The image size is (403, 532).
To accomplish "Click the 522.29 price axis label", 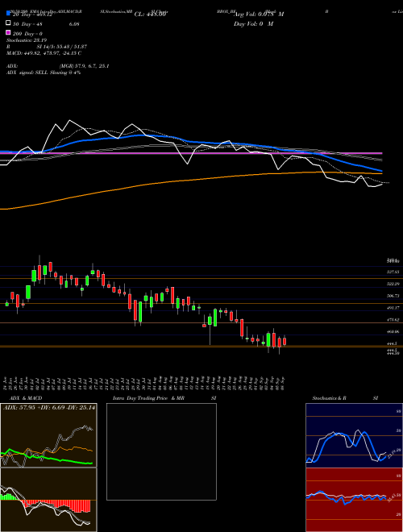I will 393,284.
